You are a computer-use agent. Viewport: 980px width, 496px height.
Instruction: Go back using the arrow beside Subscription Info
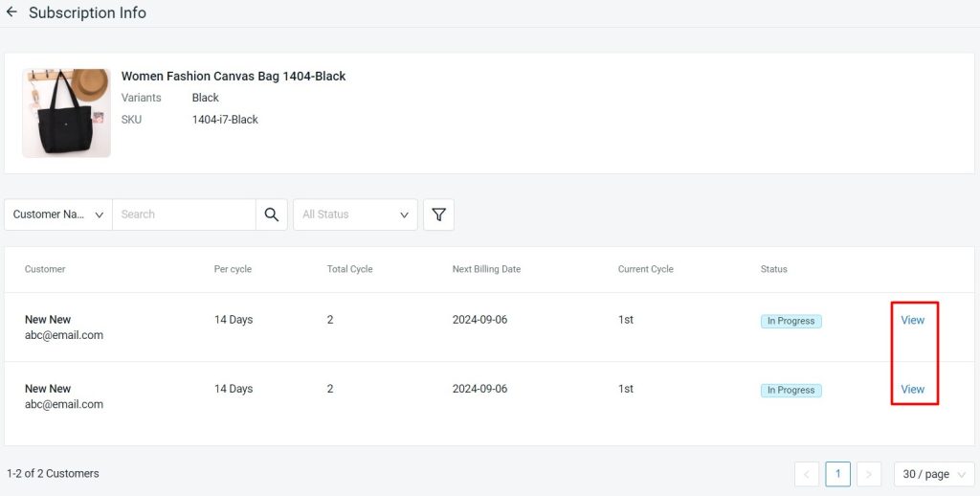[x=11, y=11]
